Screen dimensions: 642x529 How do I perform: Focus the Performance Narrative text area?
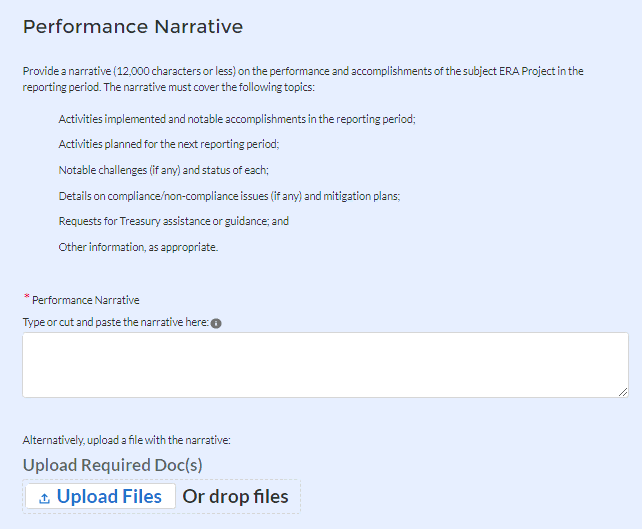(325, 365)
